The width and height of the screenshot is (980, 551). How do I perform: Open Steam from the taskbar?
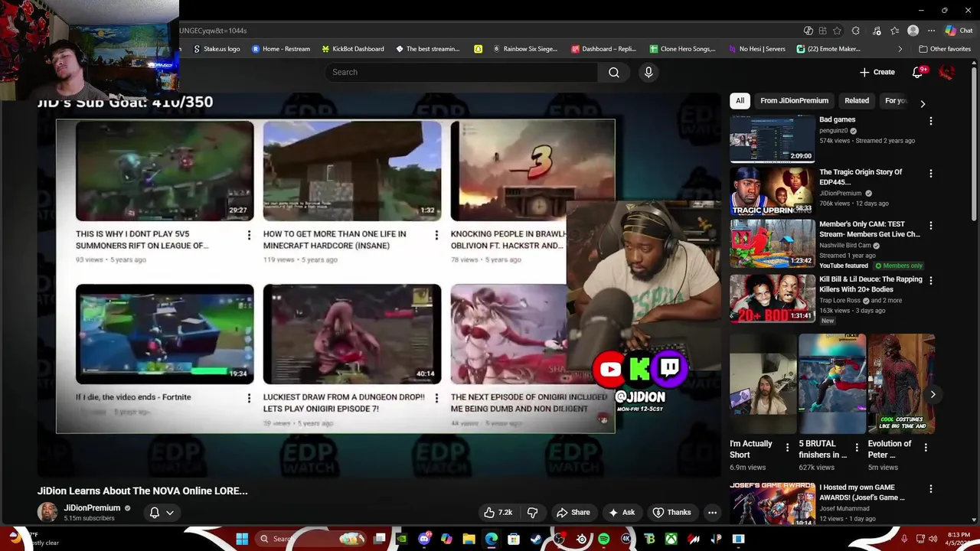pos(536,539)
